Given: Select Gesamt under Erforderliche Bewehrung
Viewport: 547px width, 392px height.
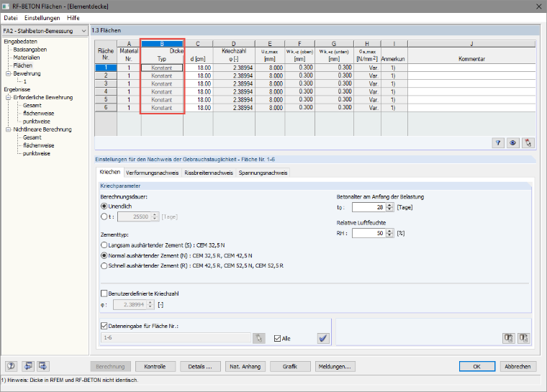Looking at the screenshot, I should [x=32, y=105].
